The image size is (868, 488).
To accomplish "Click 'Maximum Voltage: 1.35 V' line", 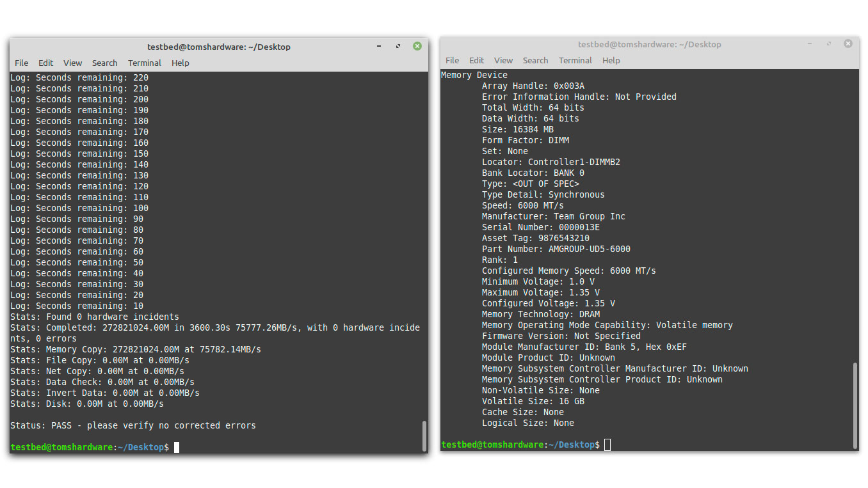I will [x=541, y=292].
